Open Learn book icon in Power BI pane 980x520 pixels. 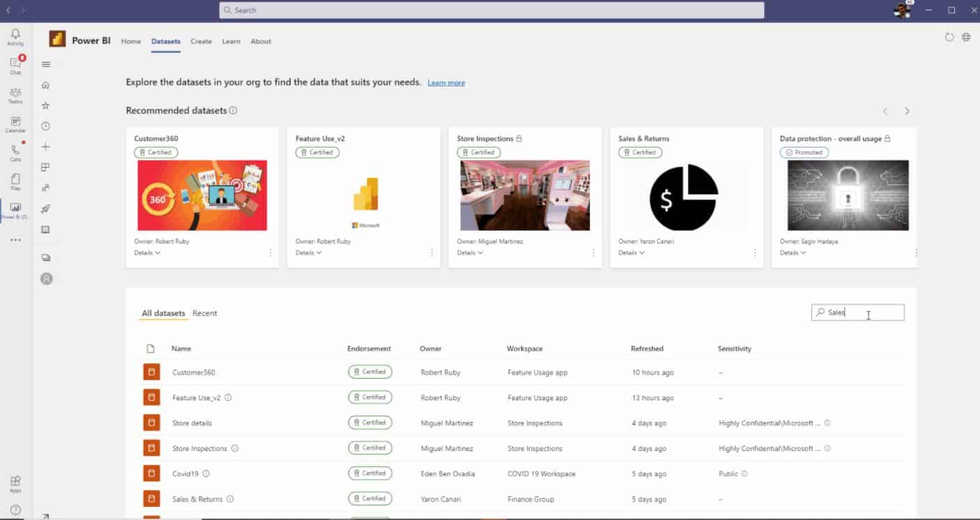(x=46, y=230)
